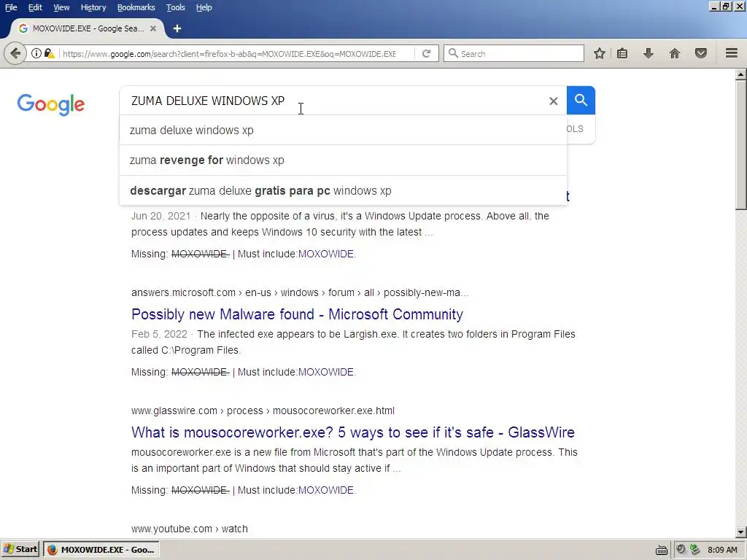The width and height of the screenshot is (747, 560).
Task: Click the www.youtube.com › watch breadcrumb
Action: coord(189,529)
